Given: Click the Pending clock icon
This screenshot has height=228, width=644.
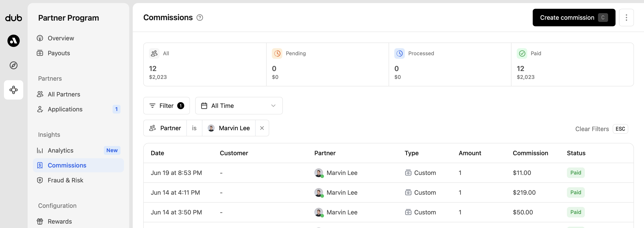Looking at the screenshot, I should (277, 53).
